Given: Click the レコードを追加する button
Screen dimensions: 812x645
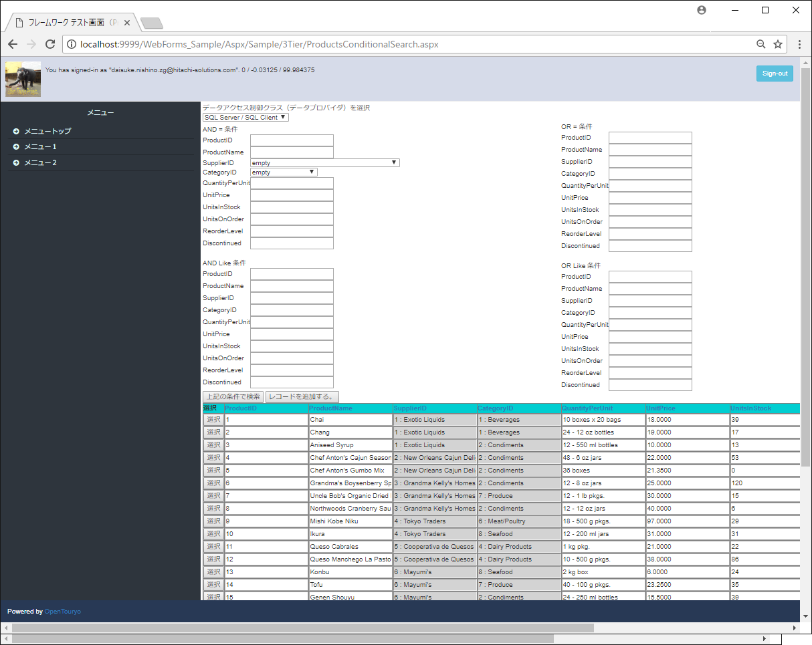Looking at the screenshot, I should (x=302, y=397).
